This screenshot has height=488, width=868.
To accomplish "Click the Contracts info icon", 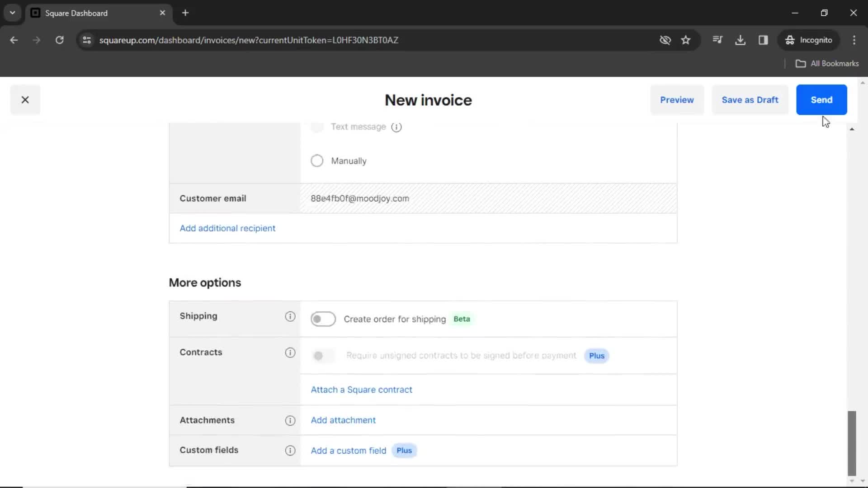I will coord(289,352).
